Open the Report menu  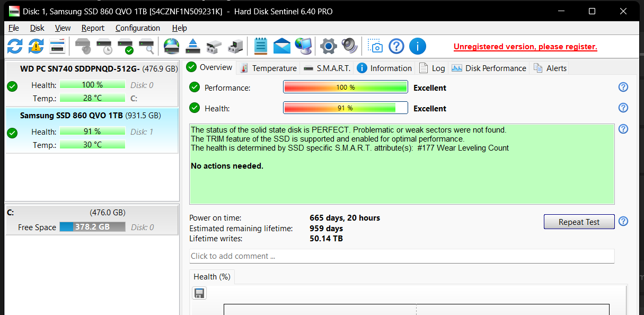pos(93,28)
